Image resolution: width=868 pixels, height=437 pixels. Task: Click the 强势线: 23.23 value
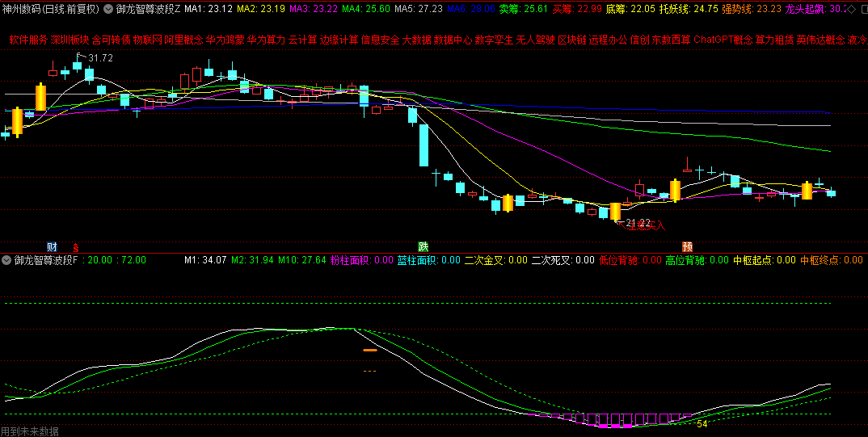point(752,9)
